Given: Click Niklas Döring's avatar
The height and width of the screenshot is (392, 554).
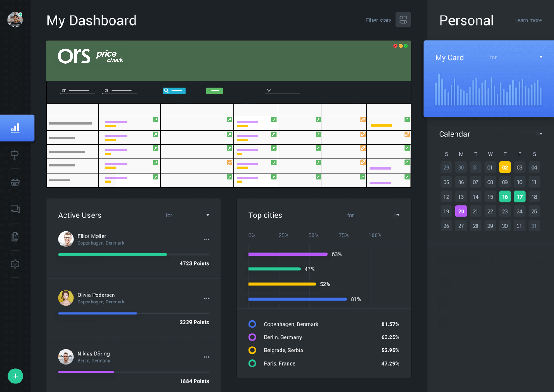Looking at the screenshot, I should 66,357.
